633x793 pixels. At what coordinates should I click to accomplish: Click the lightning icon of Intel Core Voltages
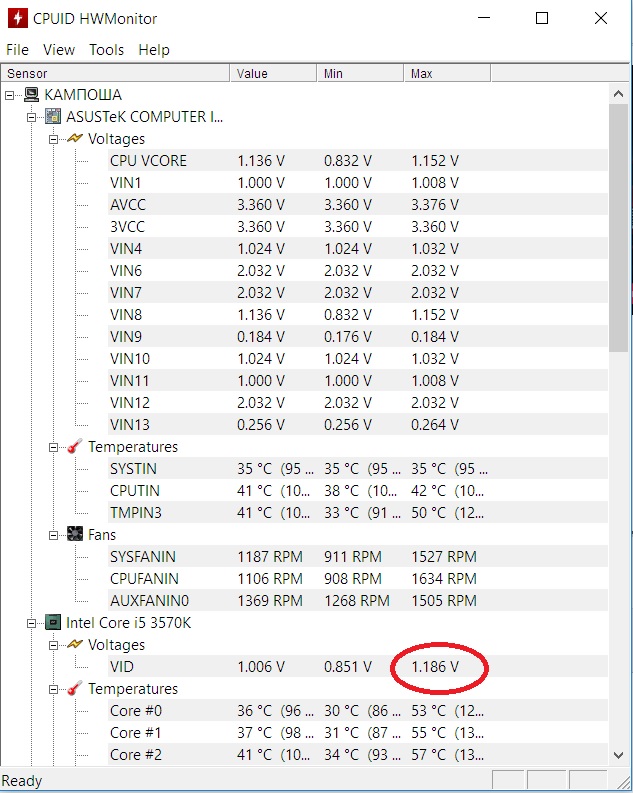click(75, 644)
